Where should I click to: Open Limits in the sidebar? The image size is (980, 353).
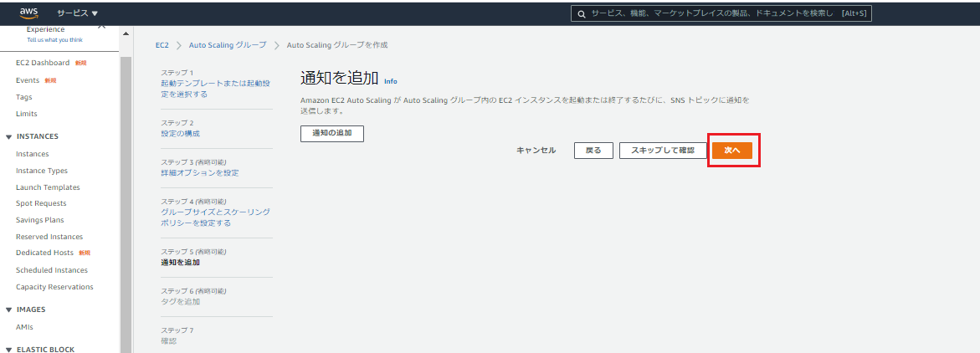[26, 114]
